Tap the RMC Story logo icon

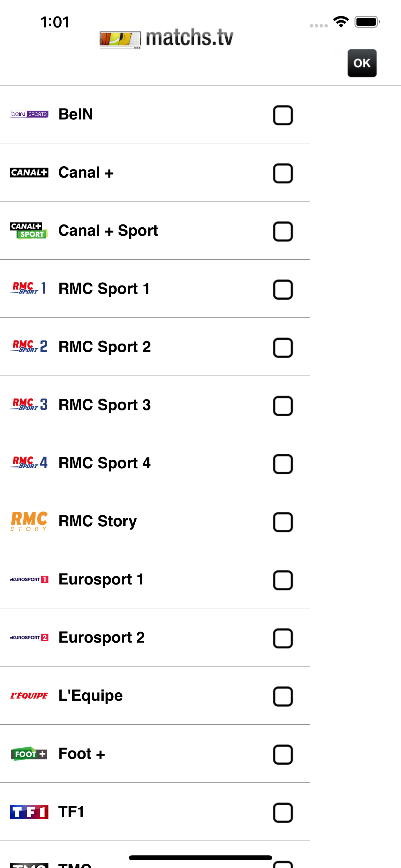pyautogui.click(x=29, y=521)
